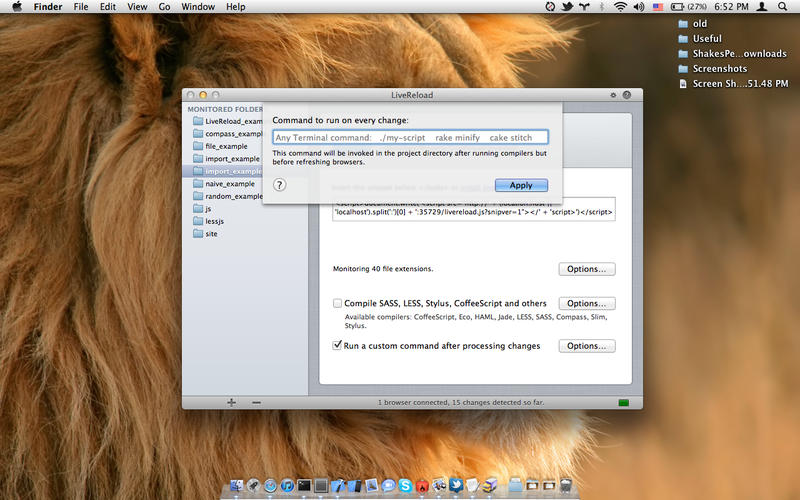
Task: Select the lessjs folder in sidebar
Action: click(x=209, y=221)
